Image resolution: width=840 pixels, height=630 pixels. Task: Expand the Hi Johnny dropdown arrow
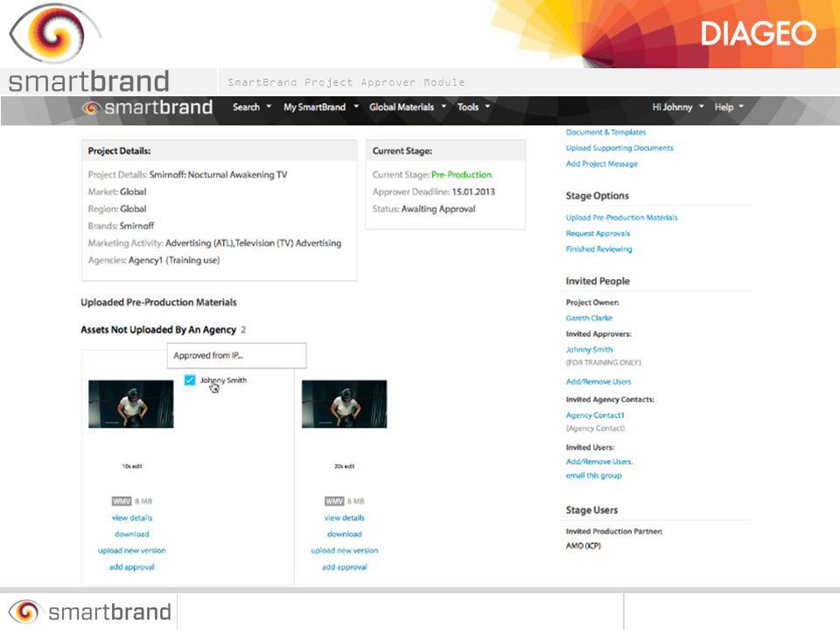[x=701, y=107]
